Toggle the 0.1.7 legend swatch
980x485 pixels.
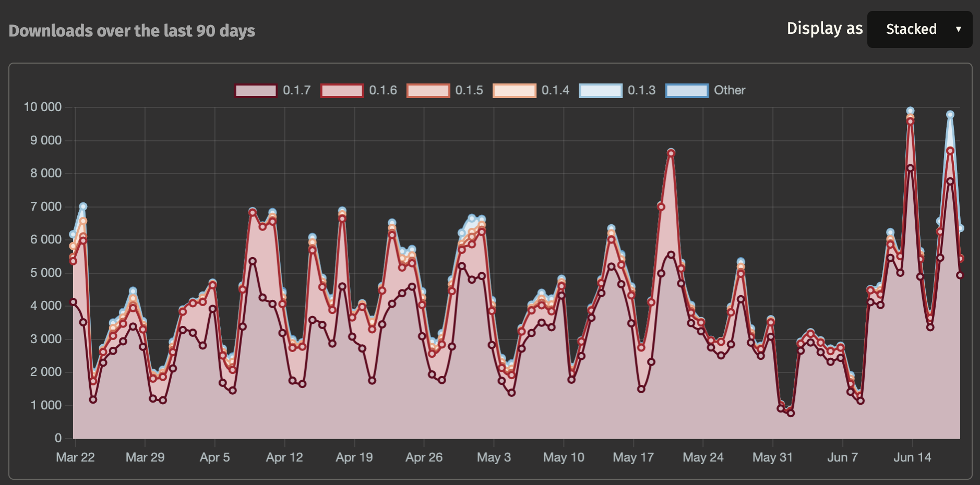tap(256, 90)
